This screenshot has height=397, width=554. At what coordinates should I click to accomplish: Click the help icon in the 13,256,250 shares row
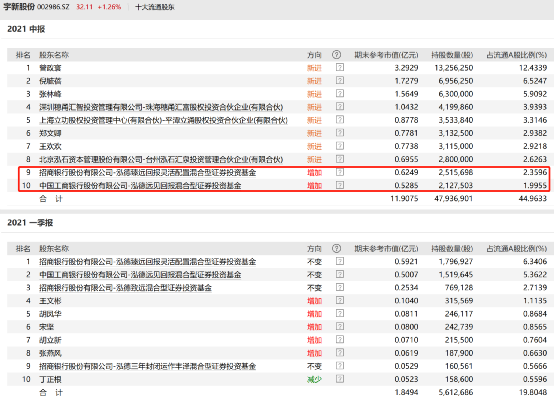pos(340,67)
